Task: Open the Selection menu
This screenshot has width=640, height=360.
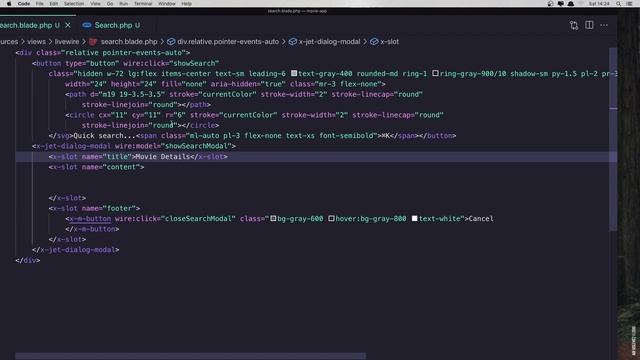Action: tap(74, 4)
